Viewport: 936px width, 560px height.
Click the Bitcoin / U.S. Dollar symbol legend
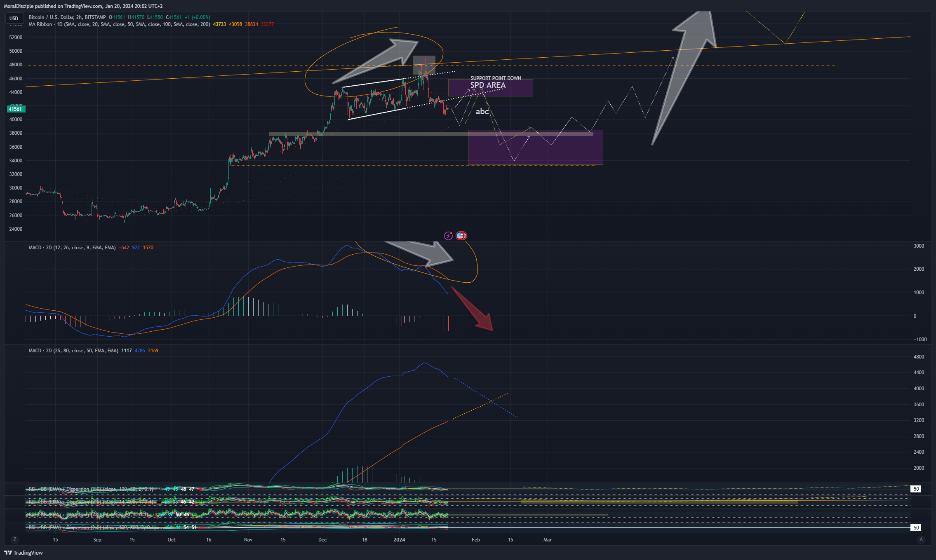[67, 17]
